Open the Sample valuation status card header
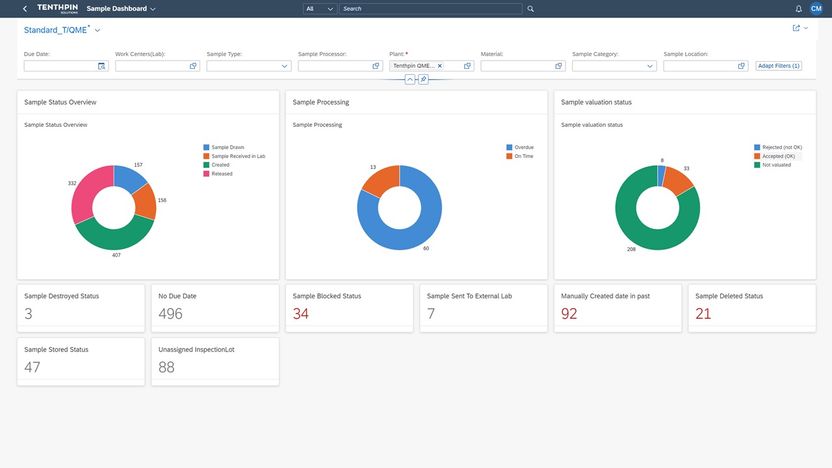The width and height of the screenshot is (832, 468). pyautogui.click(x=685, y=102)
